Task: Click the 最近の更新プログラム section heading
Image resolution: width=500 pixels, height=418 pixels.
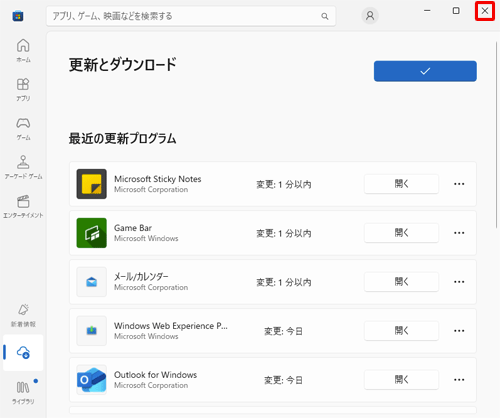Action: (122, 138)
